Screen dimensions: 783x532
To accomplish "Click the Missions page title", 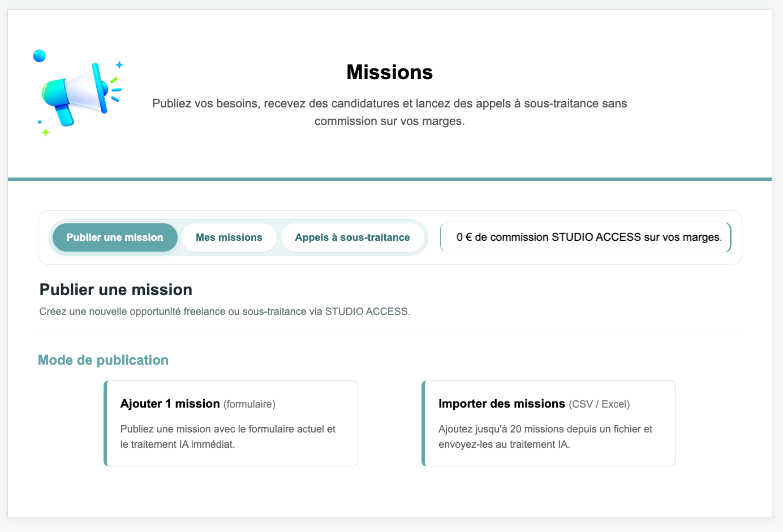I will (x=390, y=72).
